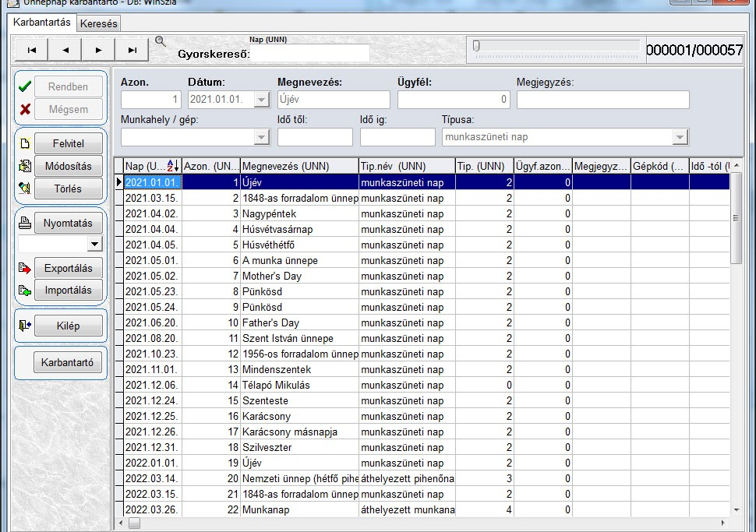Click the Karbantartó button

[x=68, y=362]
